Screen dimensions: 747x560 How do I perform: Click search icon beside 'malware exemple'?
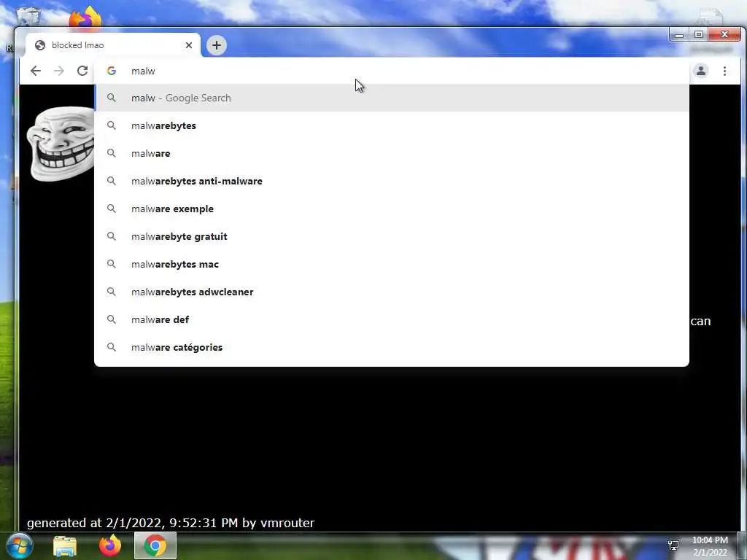coord(112,209)
